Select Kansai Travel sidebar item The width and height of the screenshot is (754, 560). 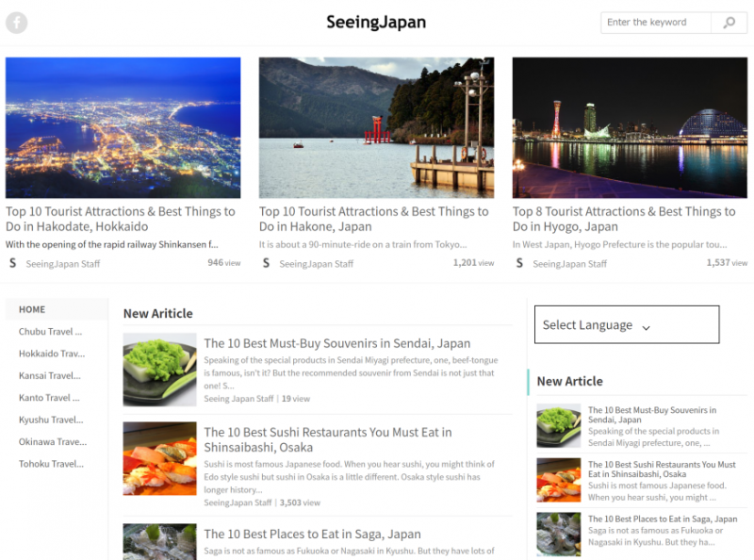50,376
